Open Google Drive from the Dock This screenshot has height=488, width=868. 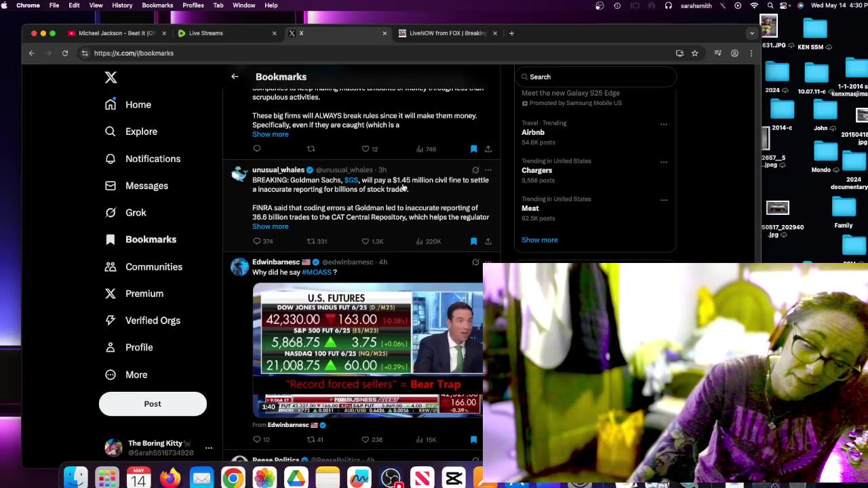(x=296, y=479)
